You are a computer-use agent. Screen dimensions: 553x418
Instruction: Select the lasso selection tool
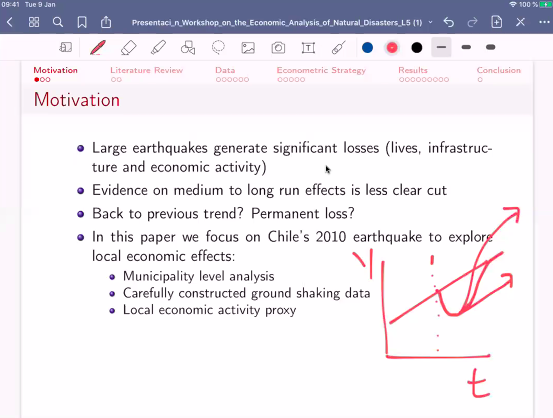coord(218,47)
